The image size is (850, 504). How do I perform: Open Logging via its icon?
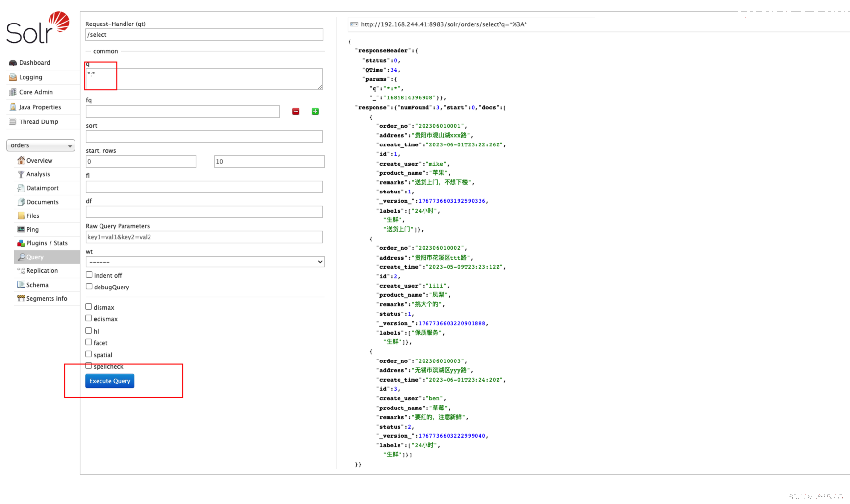tap(13, 77)
